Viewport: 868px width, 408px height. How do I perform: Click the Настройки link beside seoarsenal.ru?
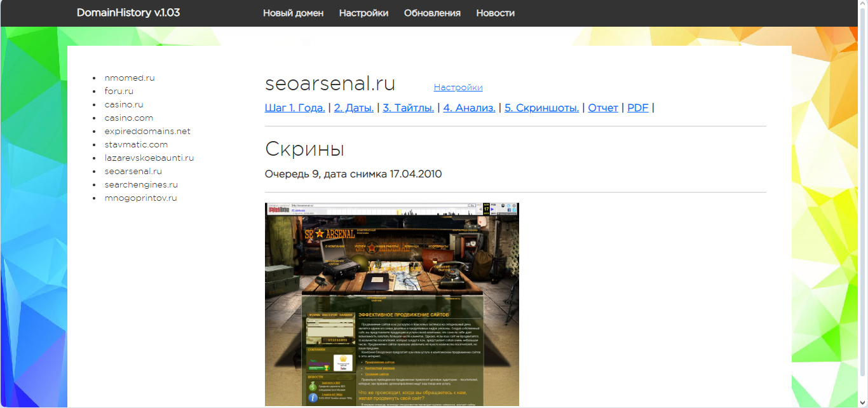tap(458, 88)
